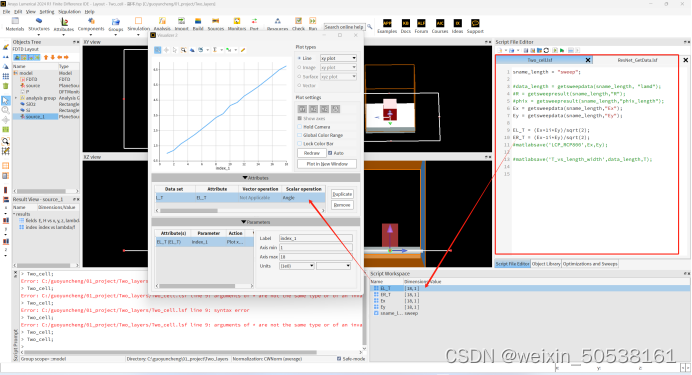Toggle the Auto redraw checkbox

pos(330,153)
